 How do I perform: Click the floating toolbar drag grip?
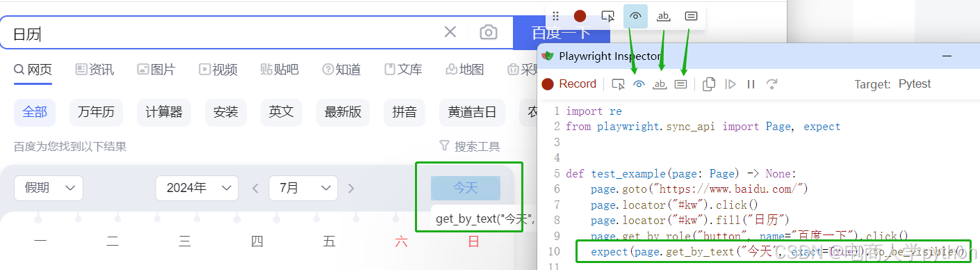(556, 16)
